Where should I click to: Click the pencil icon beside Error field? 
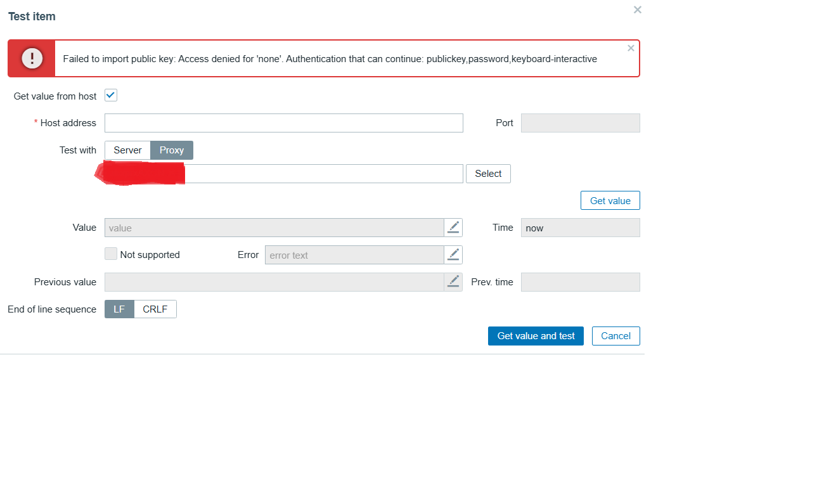[453, 255]
